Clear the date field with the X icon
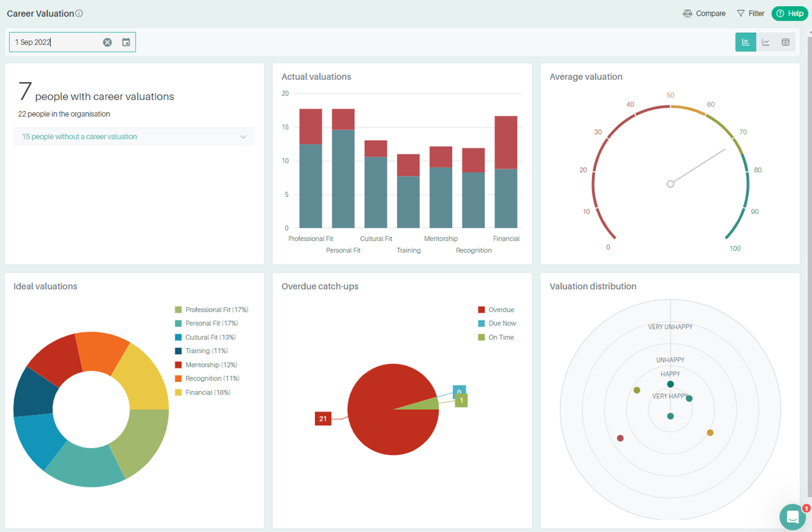Image resolution: width=812 pixels, height=532 pixels. tap(107, 42)
